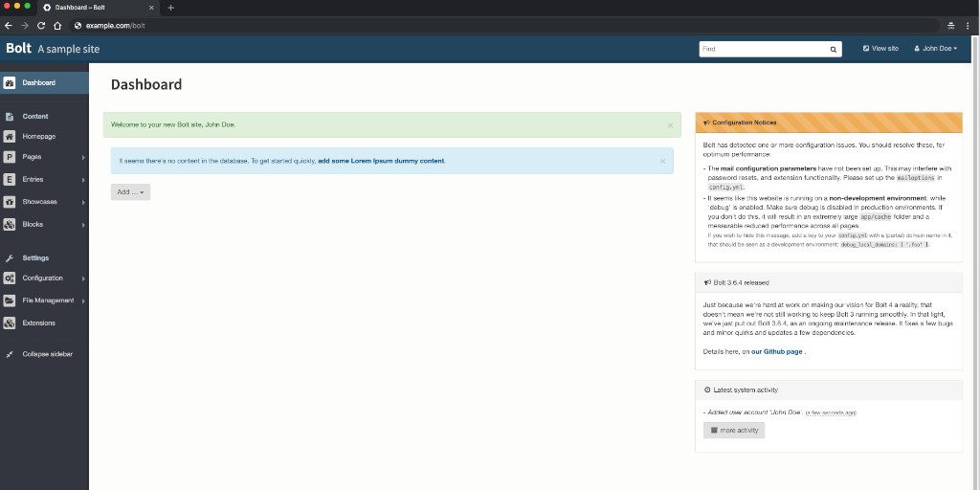This screenshot has height=490, width=980.
Task: Expand the File Management submenu arrow
Action: [83, 301]
